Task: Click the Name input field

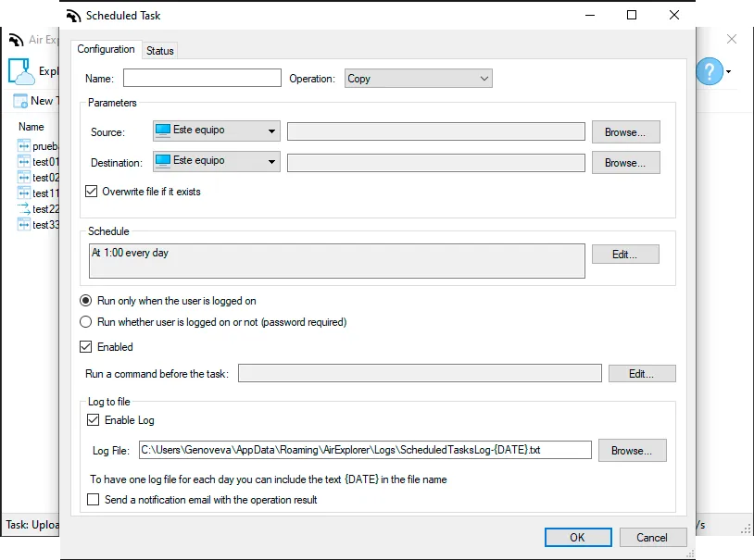Action: [x=202, y=78]
